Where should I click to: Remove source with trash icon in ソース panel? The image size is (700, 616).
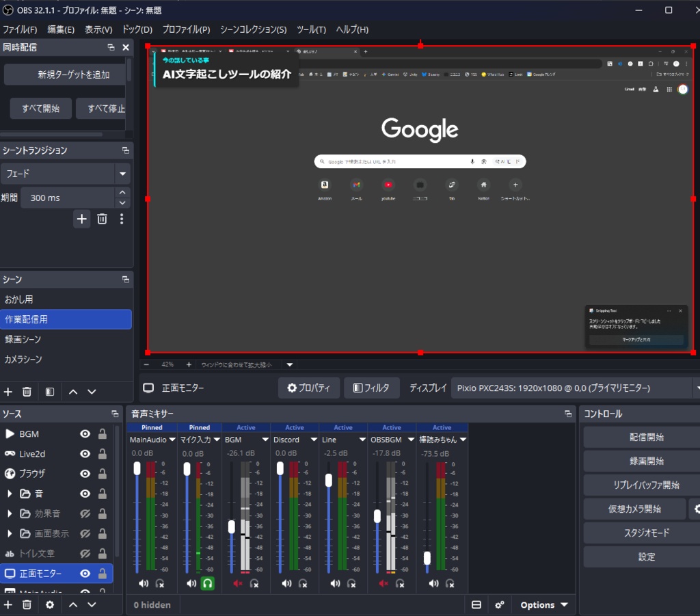coord(27,604)
